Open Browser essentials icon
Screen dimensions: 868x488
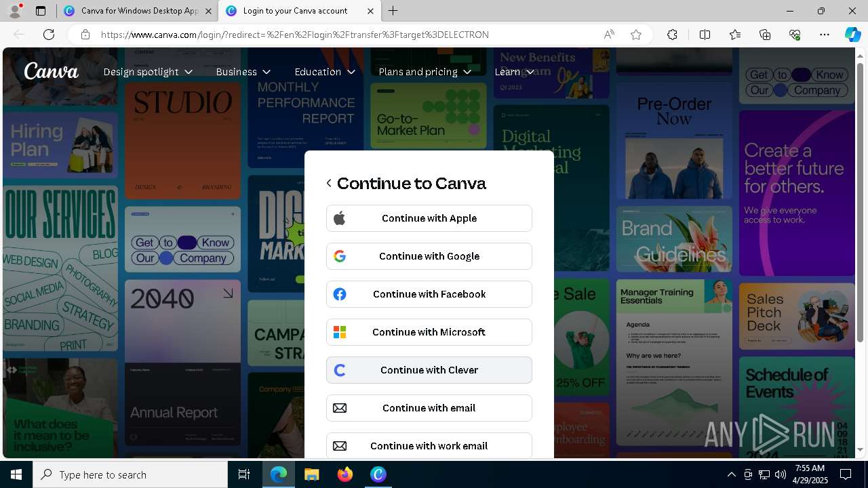795,35
